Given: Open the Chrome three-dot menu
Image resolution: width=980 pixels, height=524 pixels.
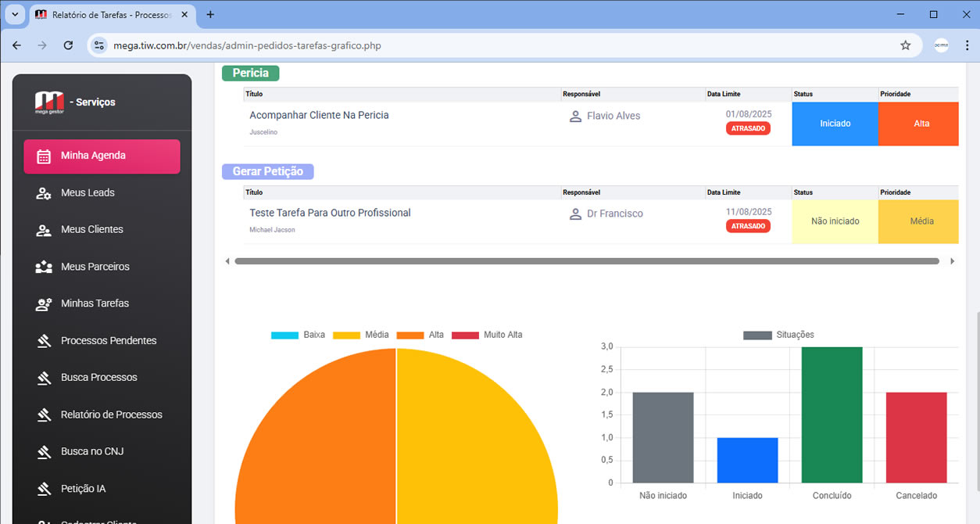Looking at the screenshot, I should coord(967,45).
